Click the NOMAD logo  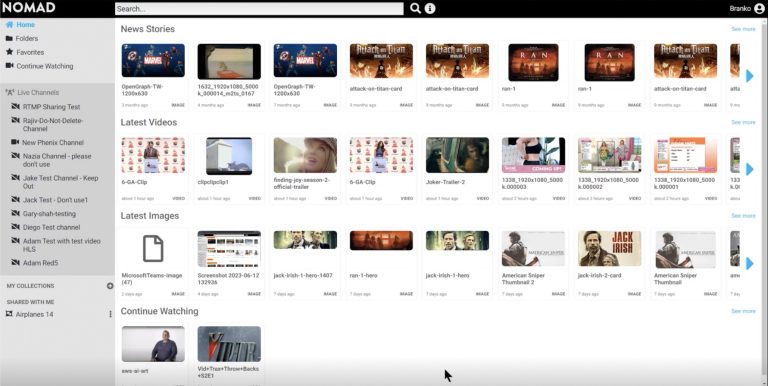(28, 8)
